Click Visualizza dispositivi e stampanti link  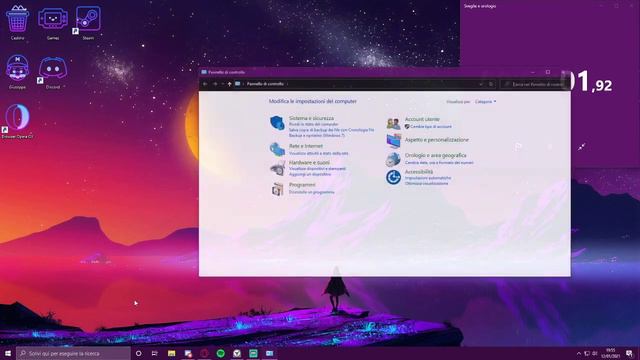tap(317, 169)
